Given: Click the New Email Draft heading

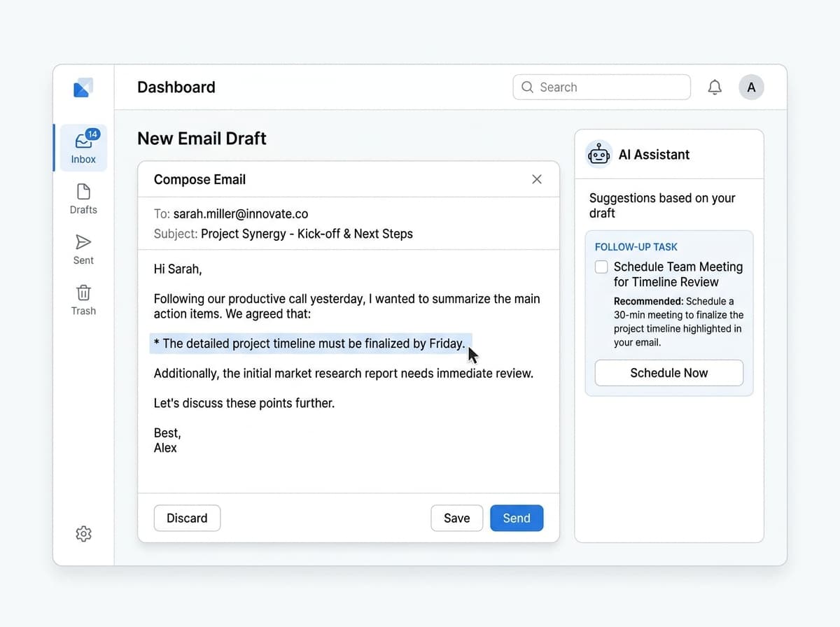Looking at the screenshot, I should click(202, 139).
